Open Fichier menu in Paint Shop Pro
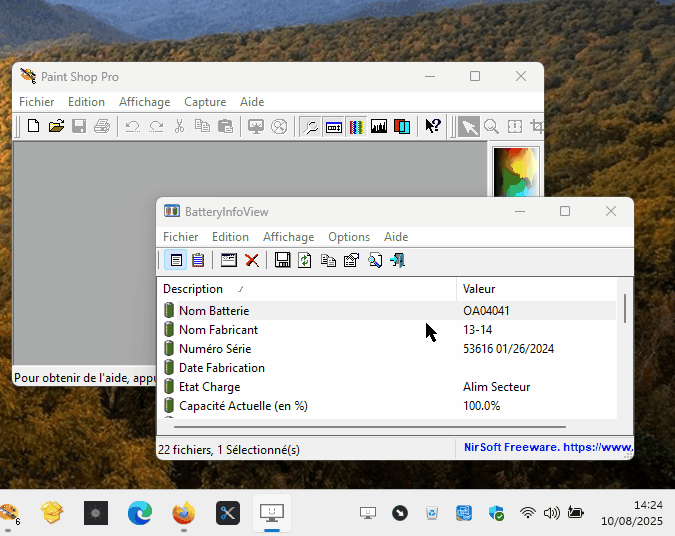Screen dimensions: 675x536 37,102
